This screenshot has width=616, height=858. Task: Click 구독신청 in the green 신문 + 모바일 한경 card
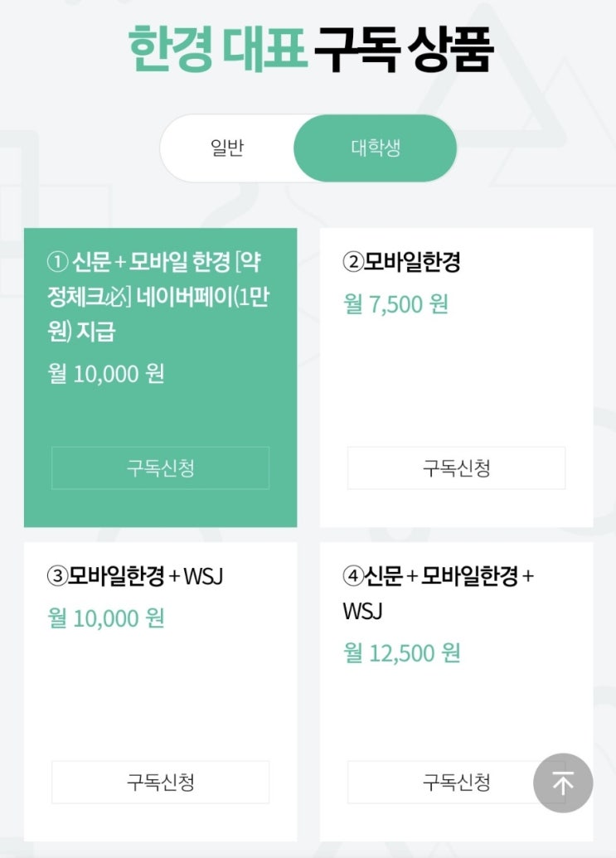(x=160, y=468)
